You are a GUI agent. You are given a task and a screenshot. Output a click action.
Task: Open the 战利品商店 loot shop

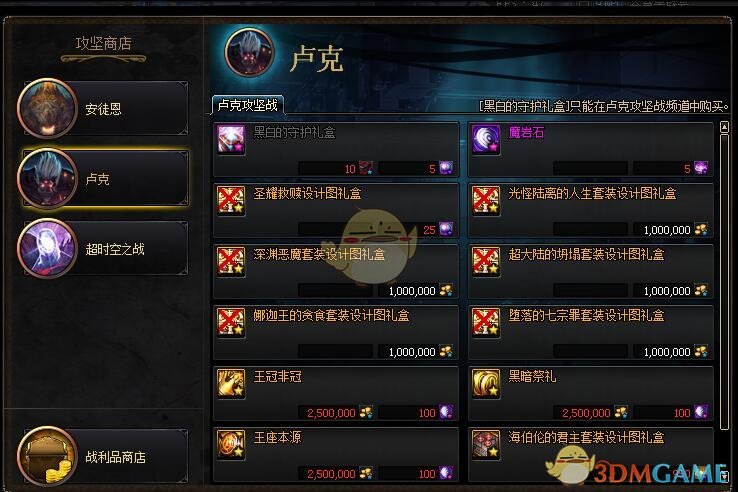pos(103,456)
